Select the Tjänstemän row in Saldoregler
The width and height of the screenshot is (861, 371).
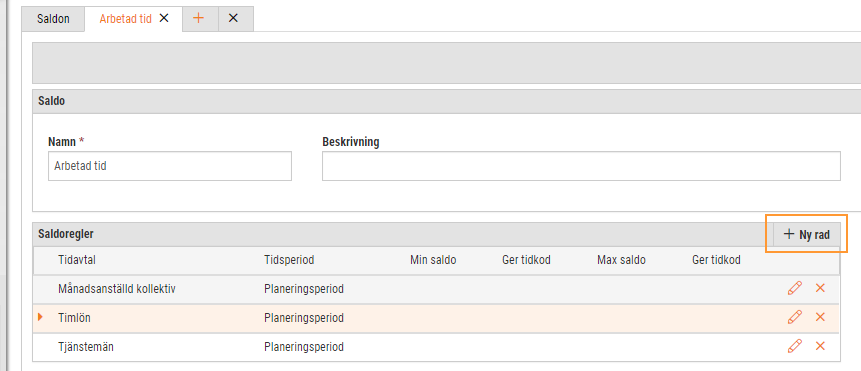pyautogui.click(x=436, y=347)
